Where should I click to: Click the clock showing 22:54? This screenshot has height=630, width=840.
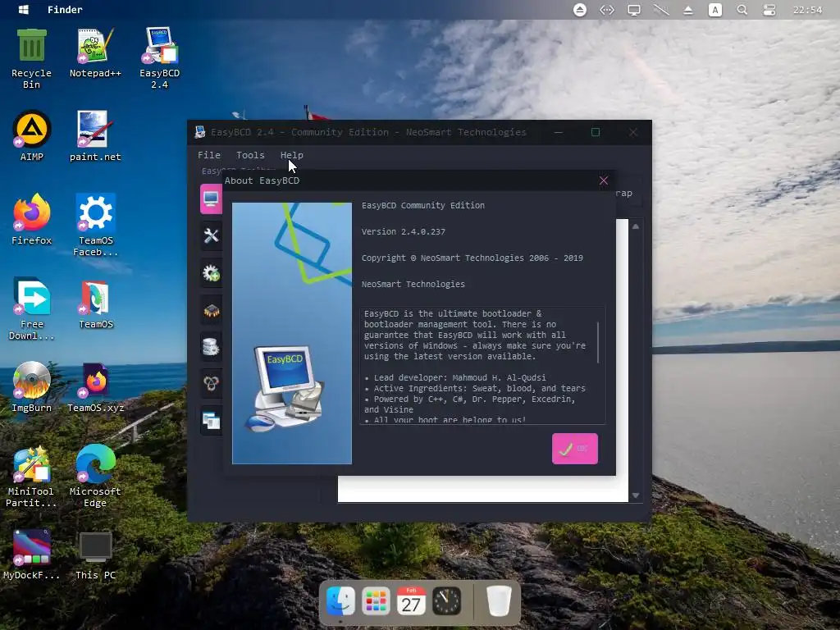point(807,10)
